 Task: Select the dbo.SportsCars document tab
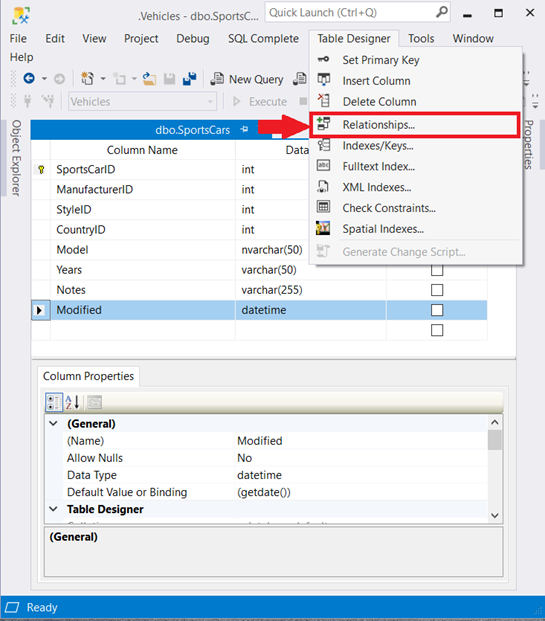tap(192, 130)
